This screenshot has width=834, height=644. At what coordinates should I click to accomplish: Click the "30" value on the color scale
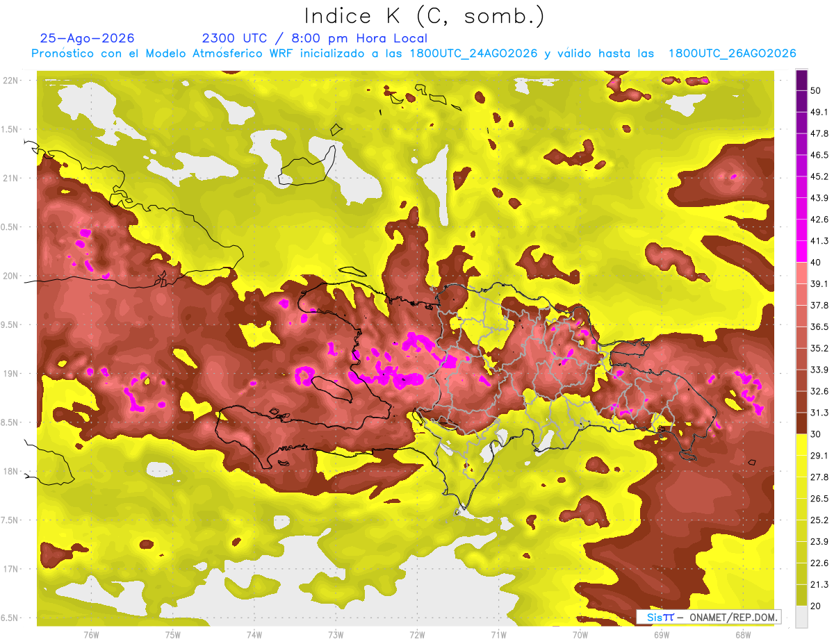coord(816,434)
